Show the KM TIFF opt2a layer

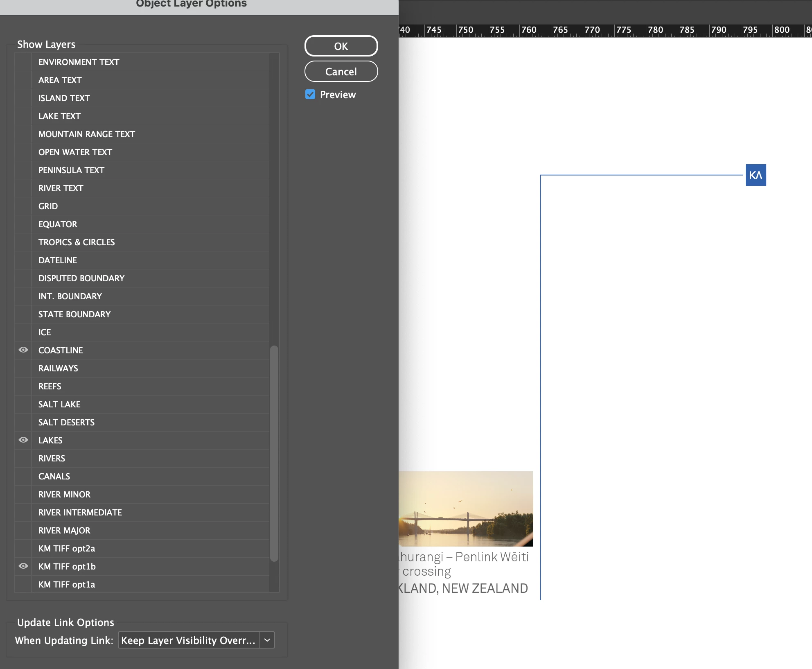(x=23, y=548)
